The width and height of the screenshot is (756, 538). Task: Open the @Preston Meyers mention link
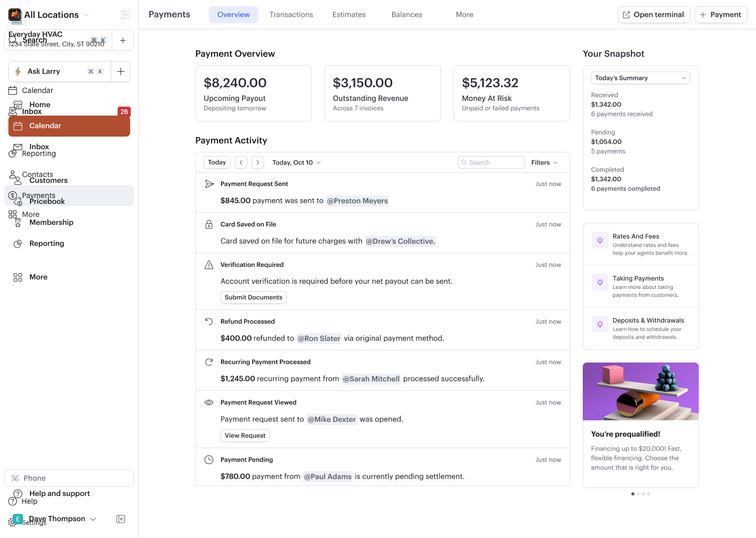358,201
